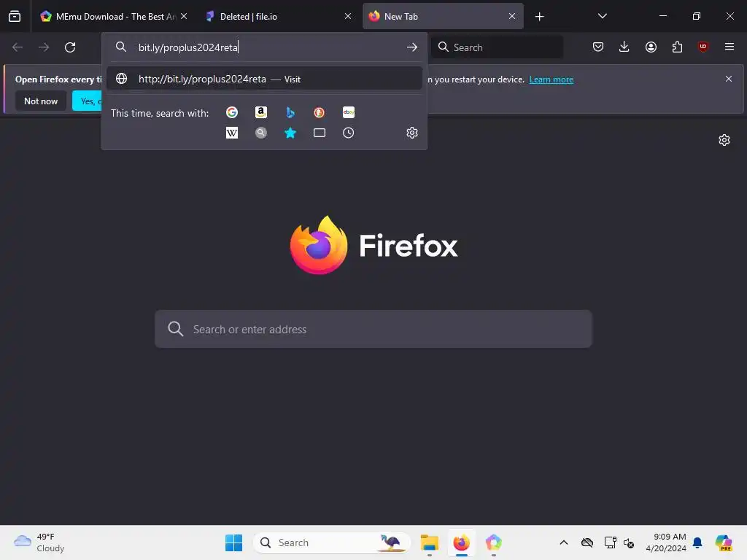This screenshot has width=747, height=560.
Task: Open clock showing 9:09 AM
Action: click(666, 542)
